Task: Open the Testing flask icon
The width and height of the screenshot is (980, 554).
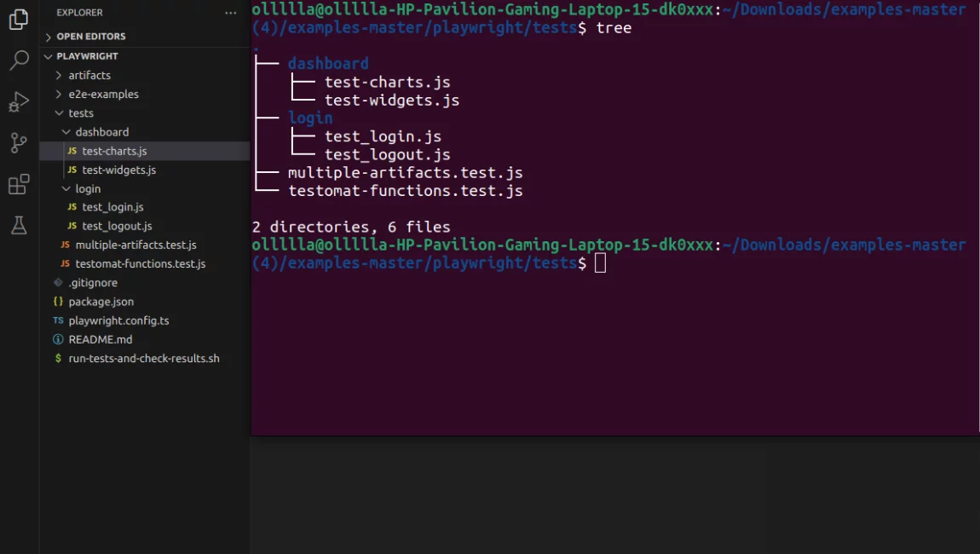Action: [x=19, y=225]
